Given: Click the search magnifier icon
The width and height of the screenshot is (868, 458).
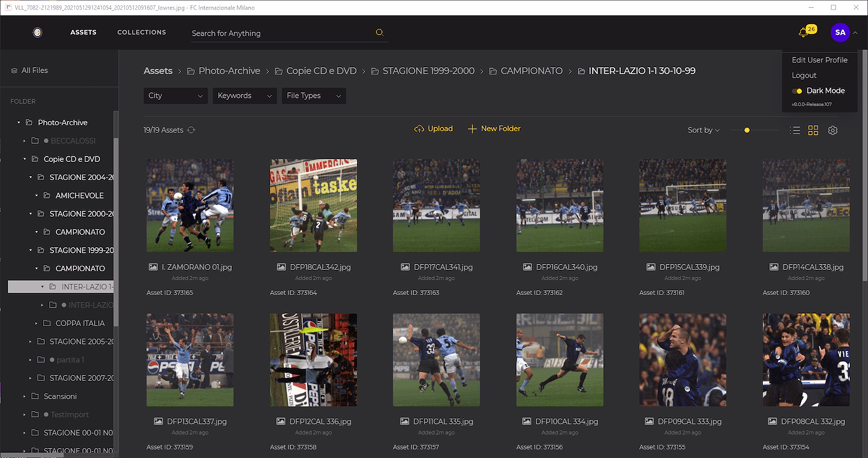Looking at the screenshot, I should tap(380, 32).
